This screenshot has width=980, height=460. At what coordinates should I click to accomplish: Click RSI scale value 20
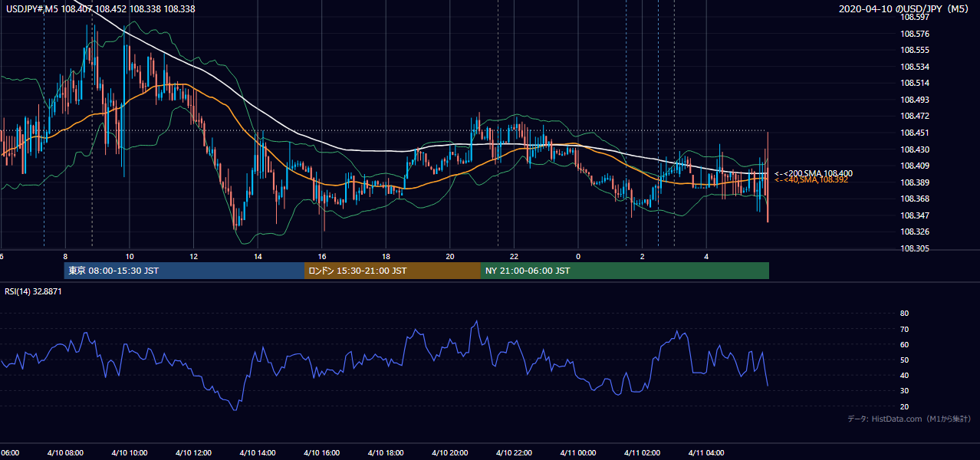click(x=905, y=406)
